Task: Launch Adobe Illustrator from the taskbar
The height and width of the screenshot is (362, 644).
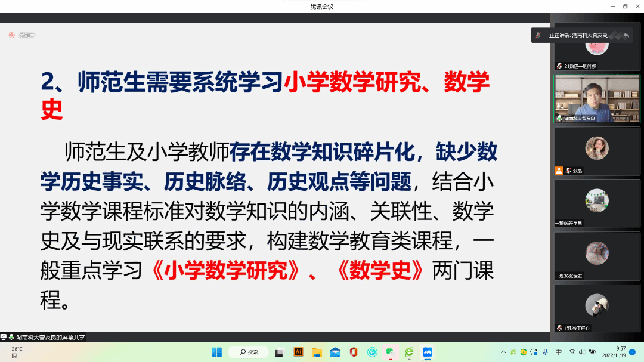Action: [x=299, y=352]
